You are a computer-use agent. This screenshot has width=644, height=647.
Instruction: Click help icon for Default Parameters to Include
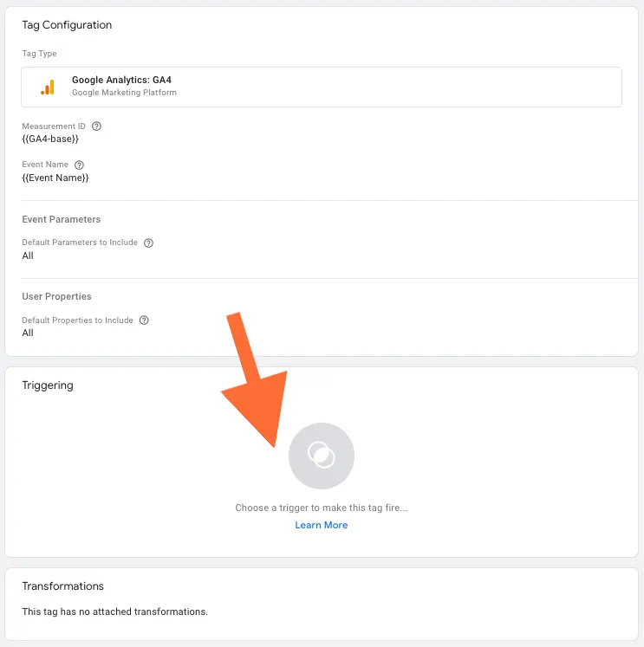pyautogui.click(x=148, y=243)
